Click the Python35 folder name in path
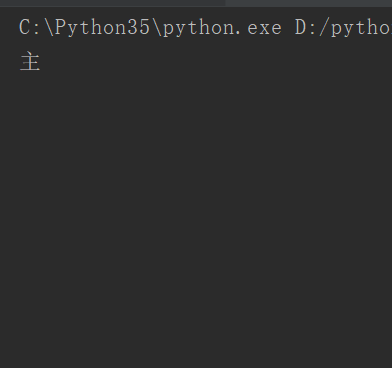 pyautogui.click(x=102, y=28)
